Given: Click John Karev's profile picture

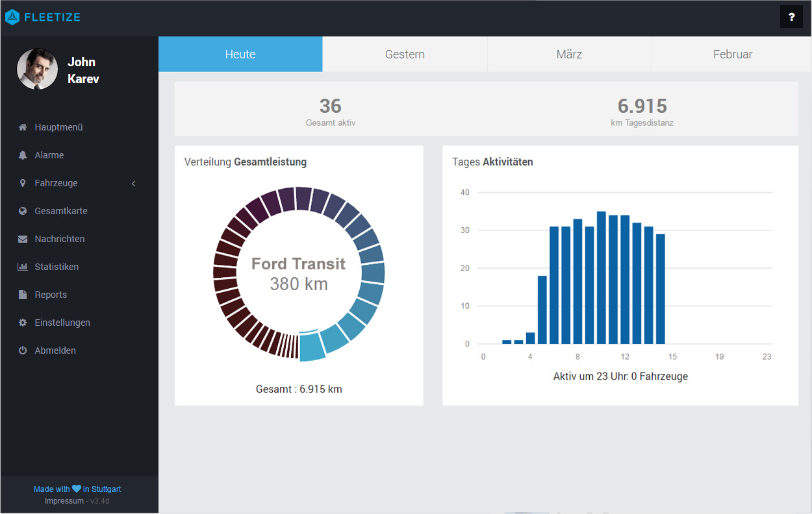Looking at the screenshot, I should (37, 69).
